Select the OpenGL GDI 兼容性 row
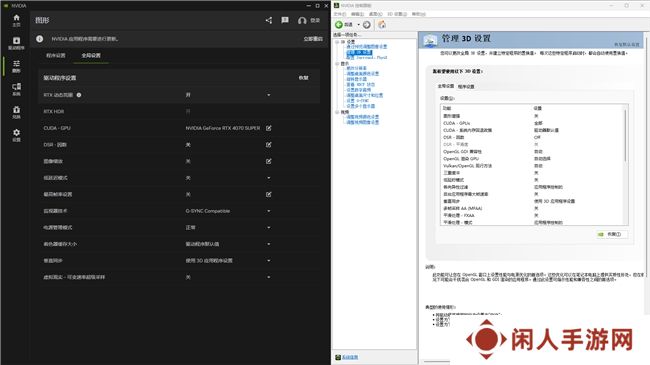650x365 pixels. pyautogui.click(x=531, y=151)
